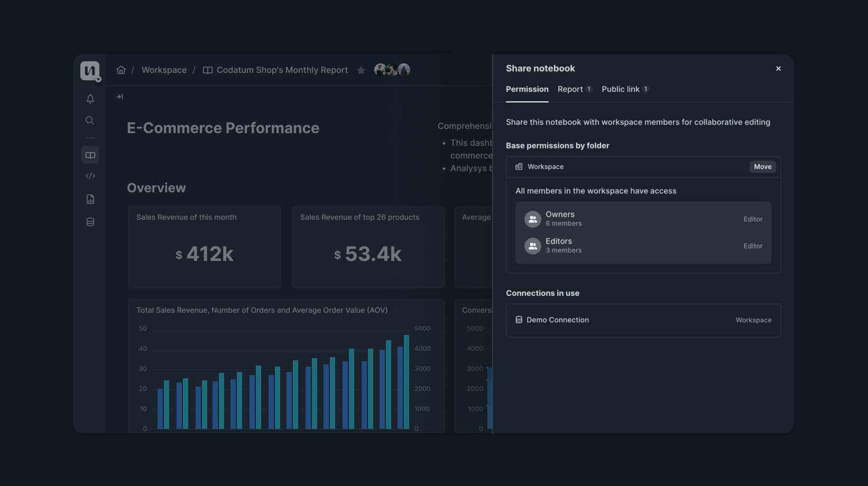The width and height of the screenshot is (868, 486).
Task: Click the Total Sales Revenue chart title
Action: click(262, 310)
